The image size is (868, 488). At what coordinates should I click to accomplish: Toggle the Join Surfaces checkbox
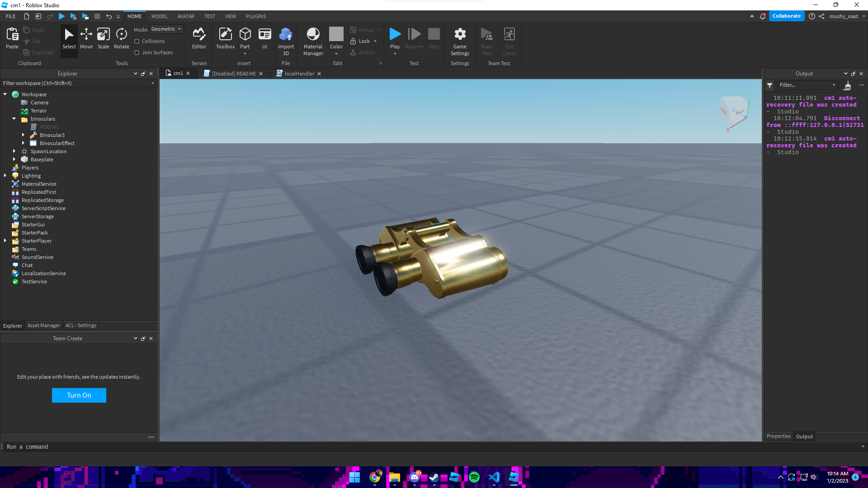(x=137, y=52)
